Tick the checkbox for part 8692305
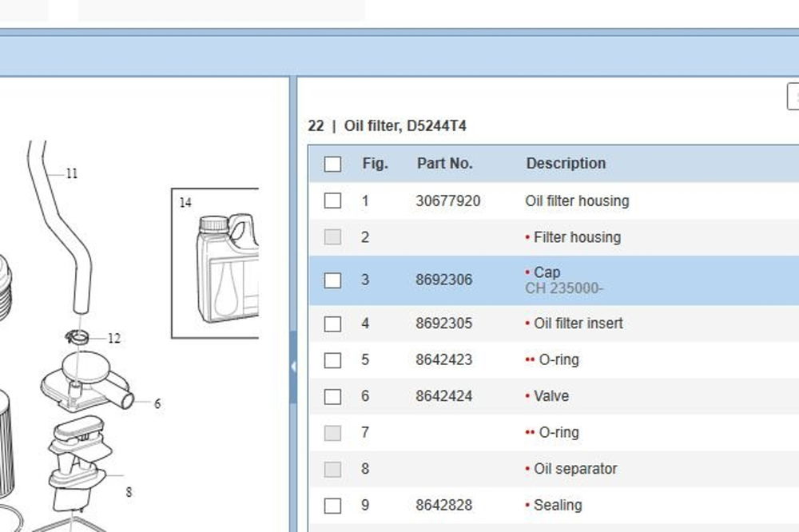This screenshot has height=532, width=799. 332,324
